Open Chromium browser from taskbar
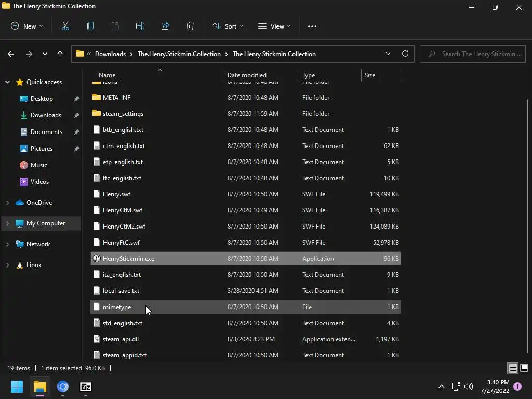Image resolution: width=532 pixels, height=399 pixels. [63, 387]
